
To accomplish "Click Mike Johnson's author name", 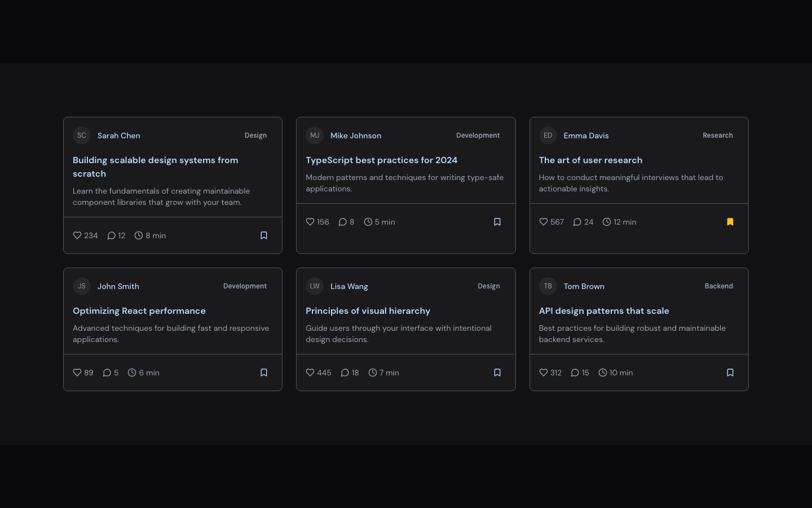I will pyautogui.click(x=356, y=135).
